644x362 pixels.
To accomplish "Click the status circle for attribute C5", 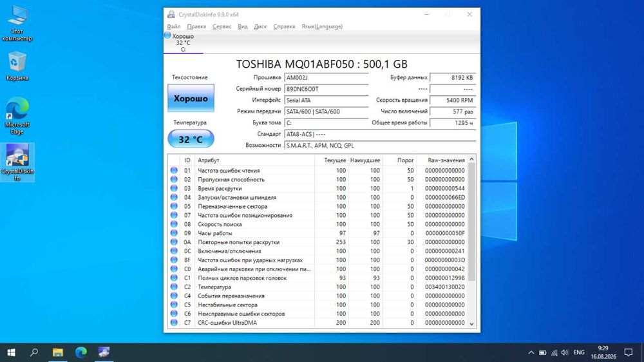I will tap(174, 305).
